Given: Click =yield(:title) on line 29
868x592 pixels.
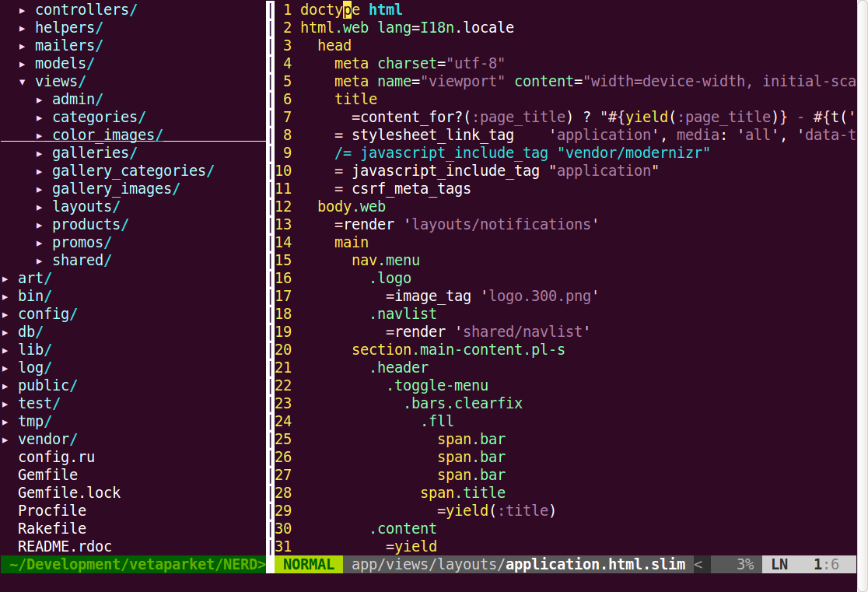Looking at the screenshot, I should (x=496, y=510).
